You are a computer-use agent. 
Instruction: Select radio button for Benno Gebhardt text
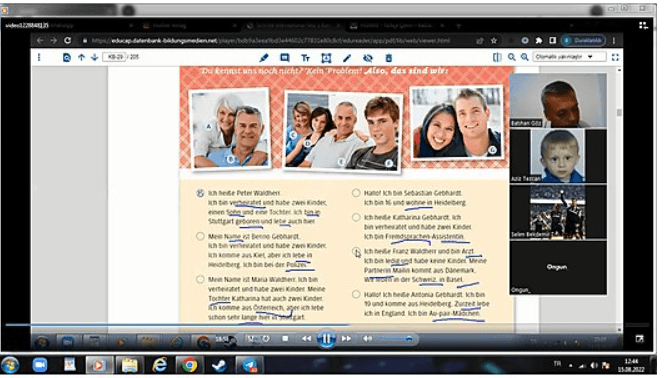coord(200,236)
